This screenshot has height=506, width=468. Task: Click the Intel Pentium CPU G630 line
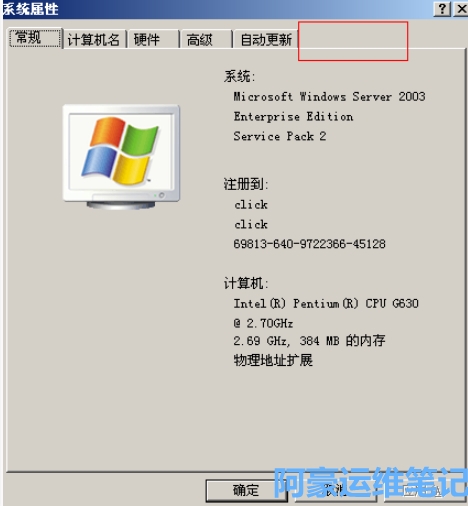pos(326,304)
